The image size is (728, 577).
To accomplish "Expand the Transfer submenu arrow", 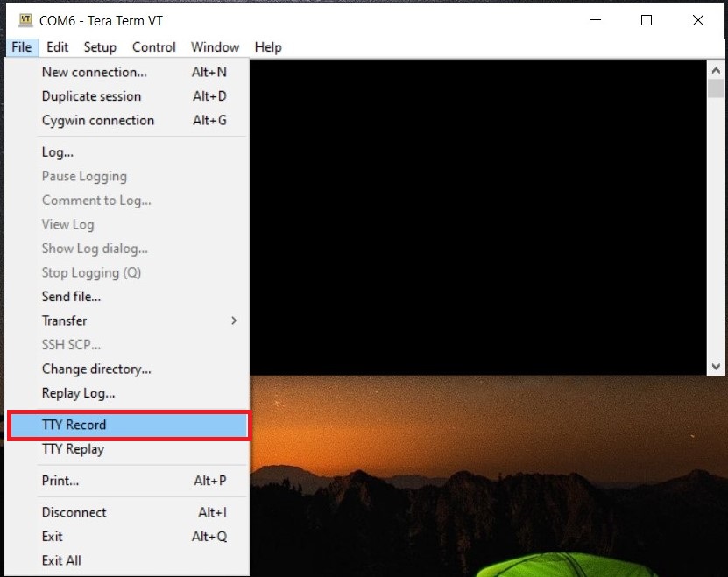I will click(234, 320).
